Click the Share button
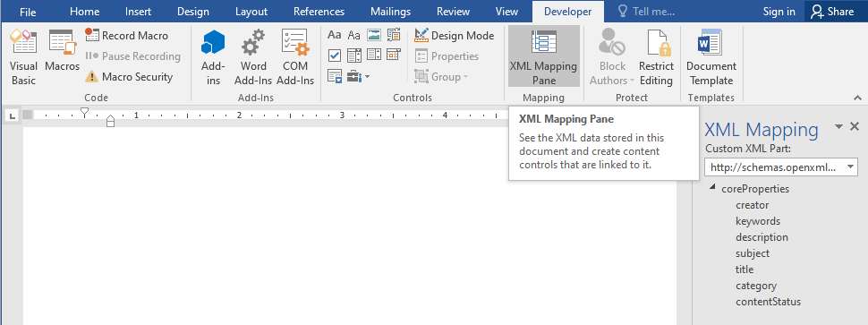 (833, 12)
